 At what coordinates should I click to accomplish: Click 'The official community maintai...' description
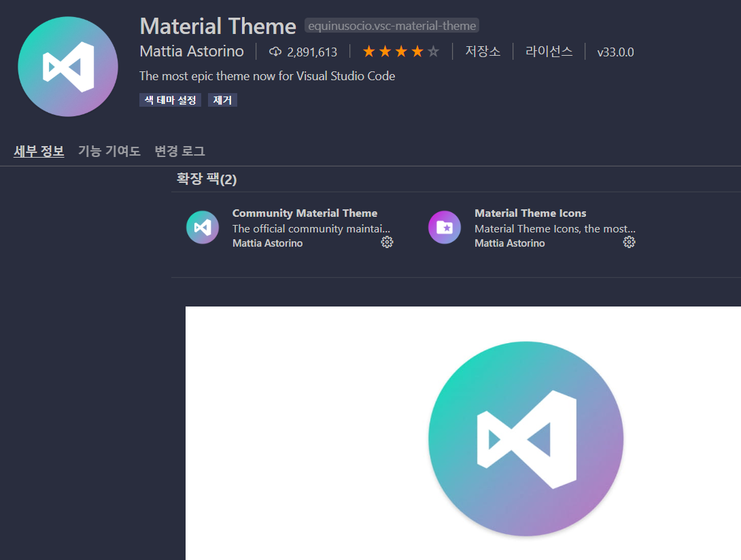(311, 229)
